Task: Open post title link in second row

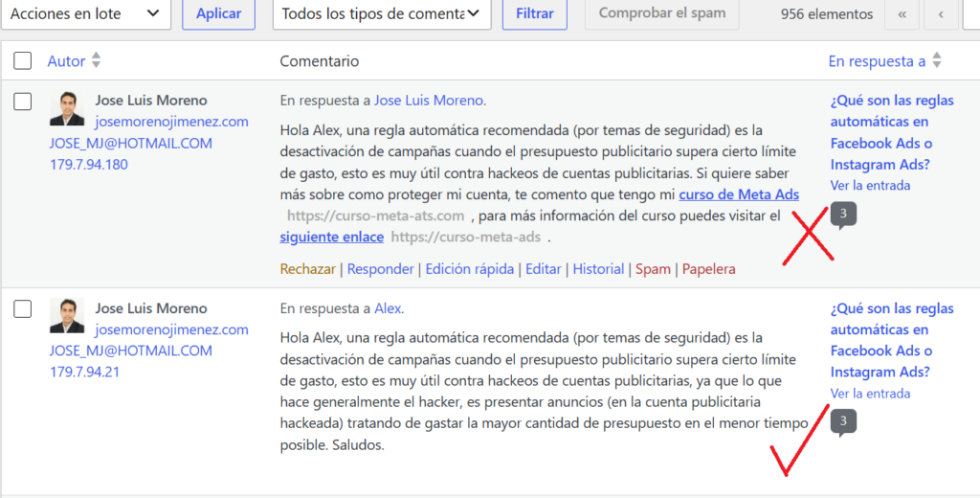Action: click(x=892, y=340)
